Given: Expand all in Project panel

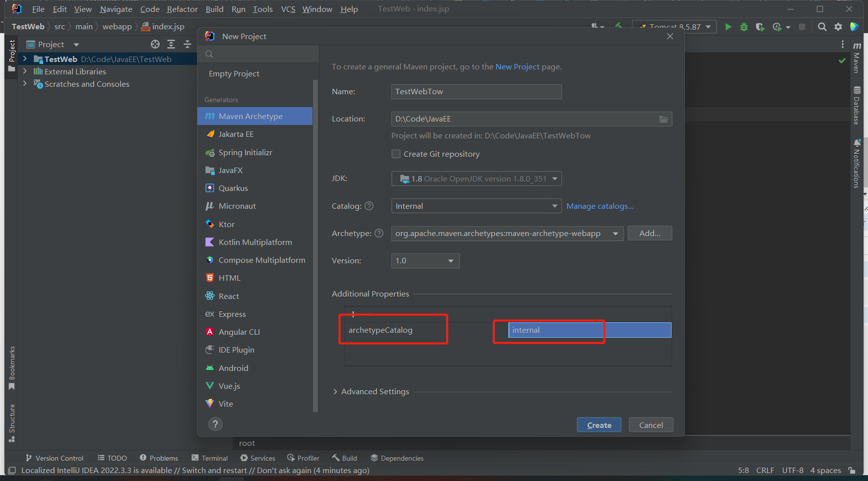Looking at the screenshot, I should point(171,44).
